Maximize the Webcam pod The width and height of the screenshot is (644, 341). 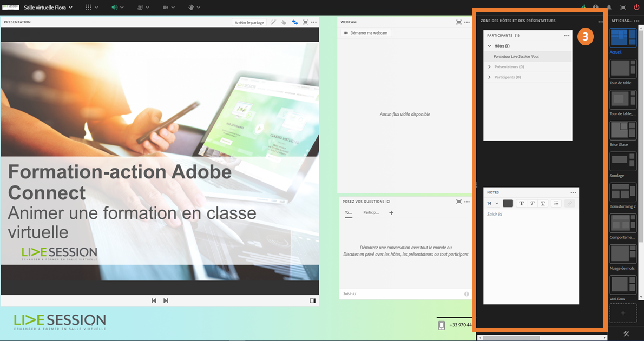pos(459,22)
